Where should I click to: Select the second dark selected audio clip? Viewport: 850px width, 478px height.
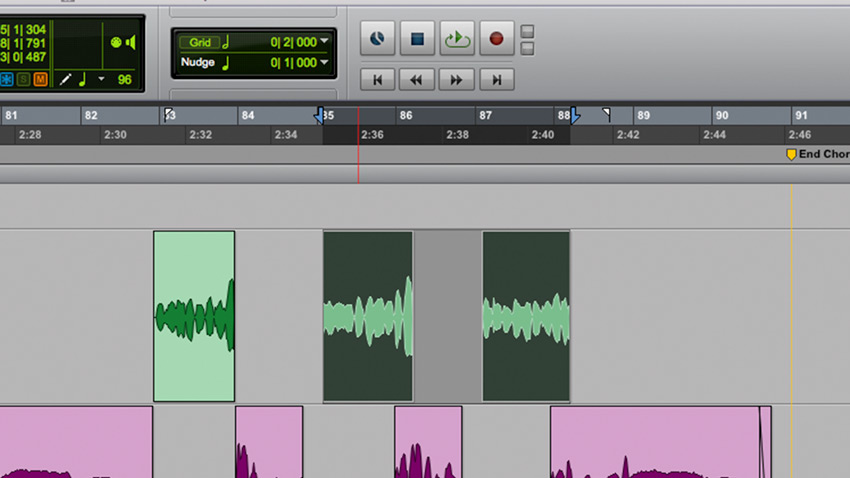[526, 316]
